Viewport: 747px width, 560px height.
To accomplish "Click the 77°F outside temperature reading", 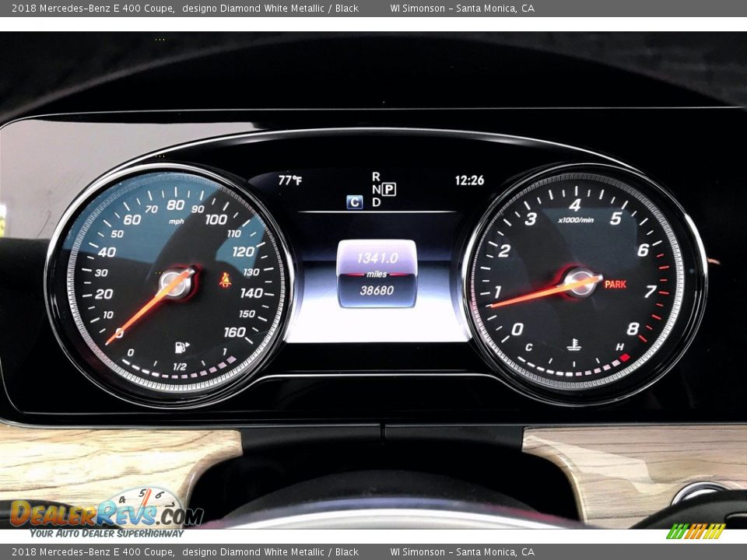I will tap(289, 180).
